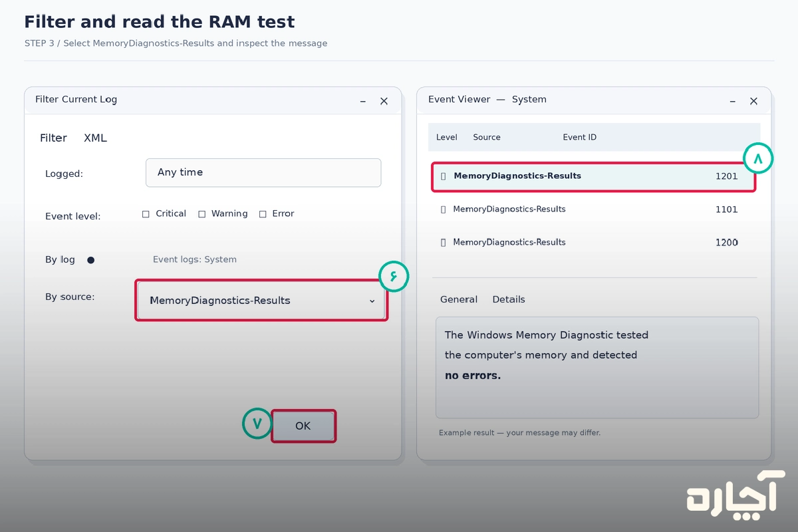The image size is (798, 532).
Task: Check the Error event level checkbox
Action: click(x=263, y=214)
